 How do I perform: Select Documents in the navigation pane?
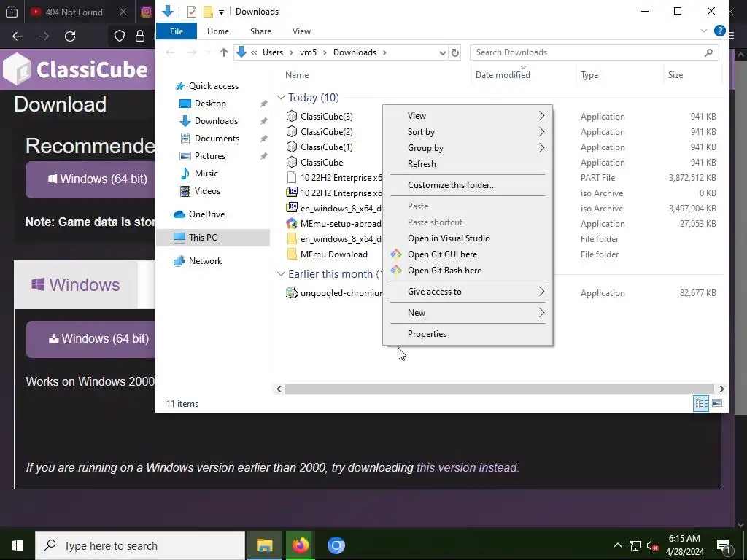[x=217, y=139]
